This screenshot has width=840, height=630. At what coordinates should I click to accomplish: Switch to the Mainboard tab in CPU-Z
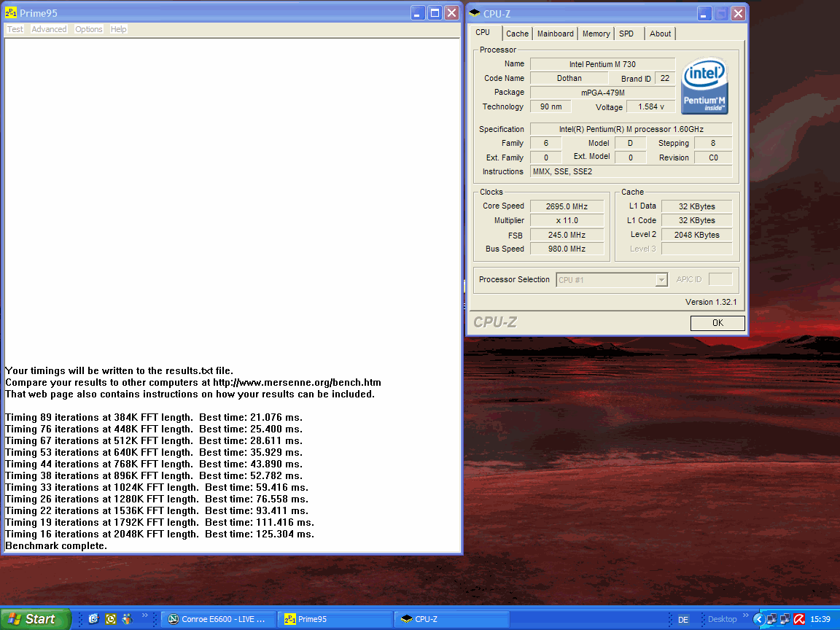pos(555,34)
